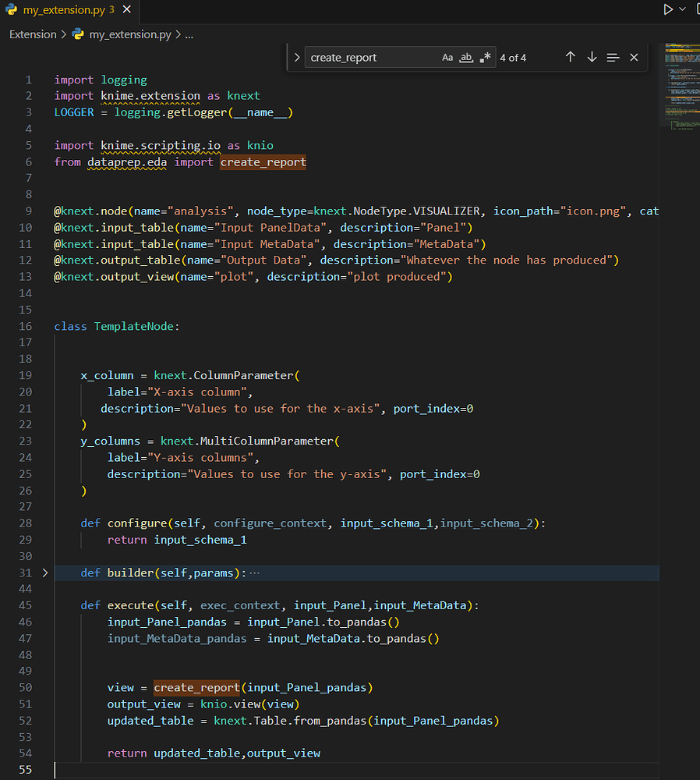Go to previous search match arrow

tap(570, 57)
